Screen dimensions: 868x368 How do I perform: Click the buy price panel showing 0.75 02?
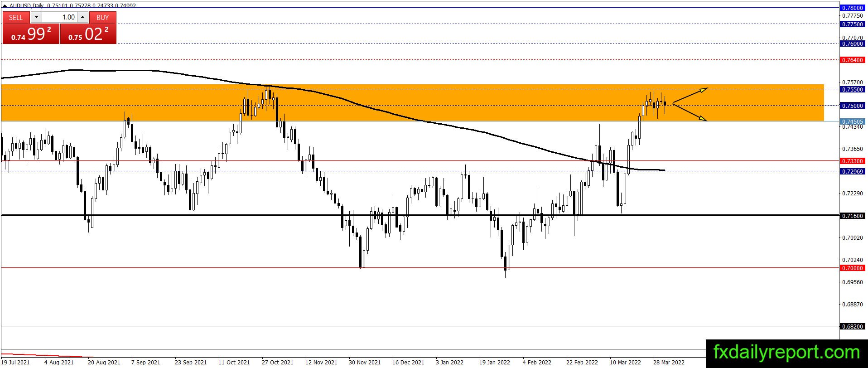click(88, 34)
